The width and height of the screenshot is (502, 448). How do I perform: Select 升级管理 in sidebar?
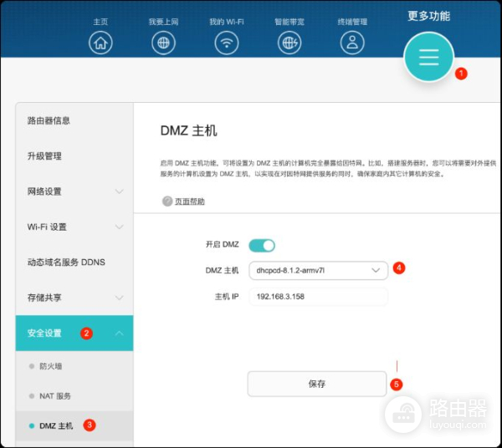pos(44,156)
